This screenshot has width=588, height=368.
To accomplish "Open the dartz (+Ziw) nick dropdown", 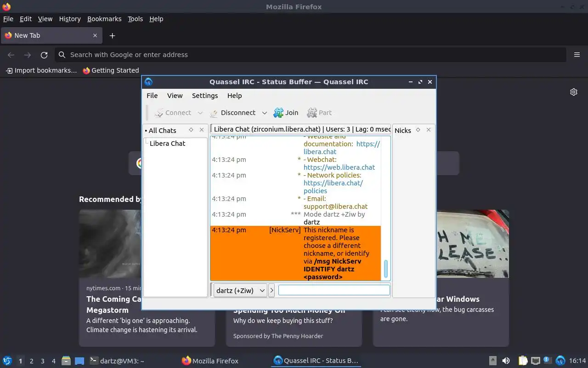I will tap(240, 290).
